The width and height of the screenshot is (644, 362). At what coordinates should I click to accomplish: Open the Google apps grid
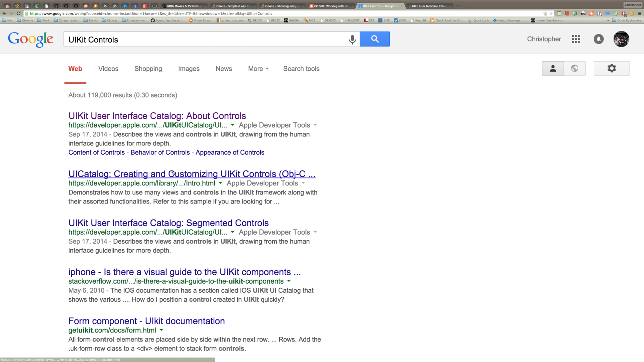pos(576,39)
